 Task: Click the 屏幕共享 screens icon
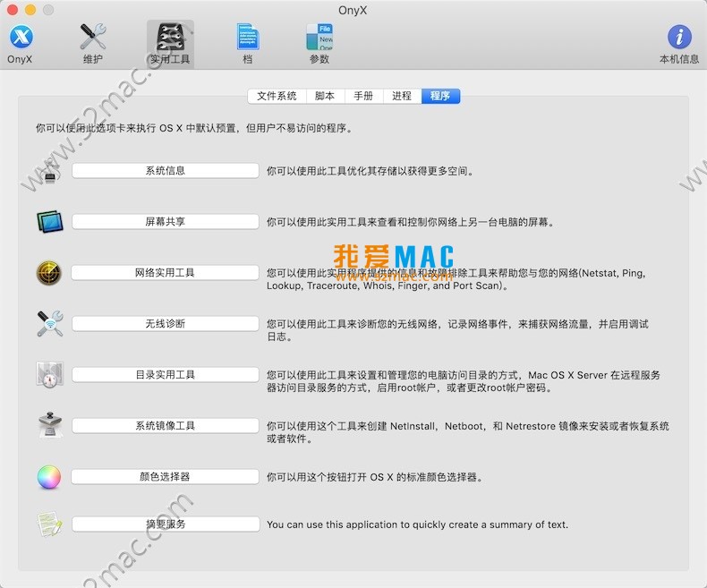(49, 222)
